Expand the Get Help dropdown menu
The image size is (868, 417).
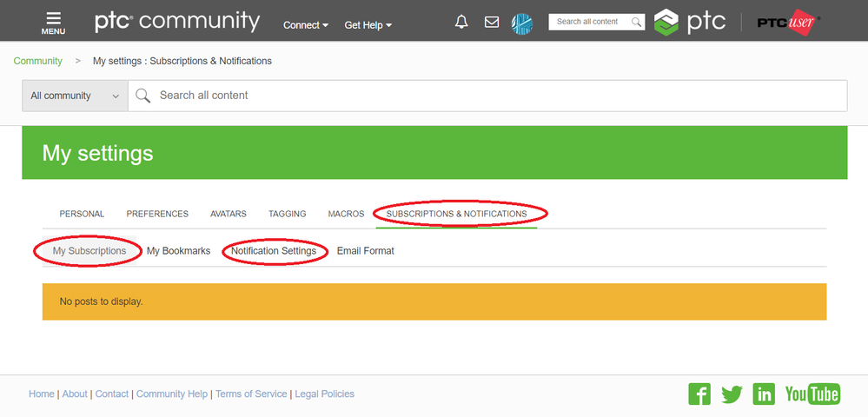point(368,25)
